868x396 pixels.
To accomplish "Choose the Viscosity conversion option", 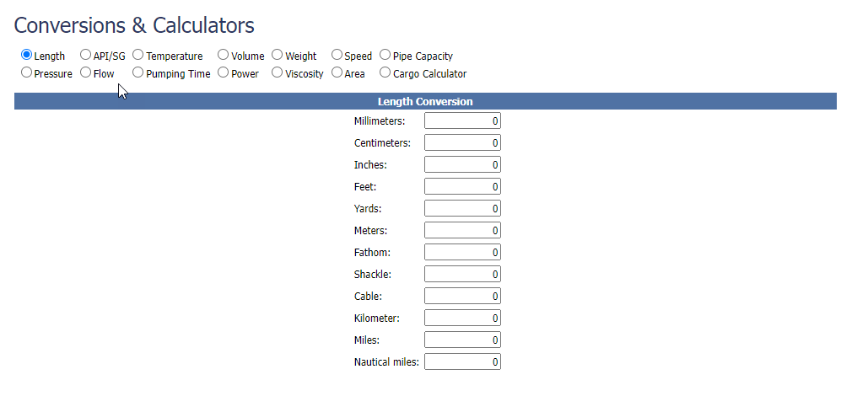I will 278,73.
